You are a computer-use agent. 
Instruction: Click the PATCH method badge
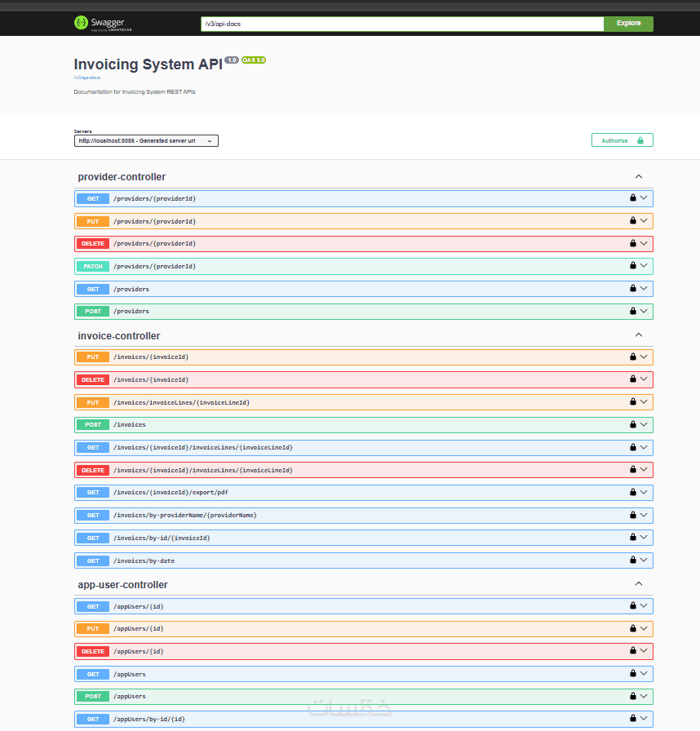click(x=93, y=267)
